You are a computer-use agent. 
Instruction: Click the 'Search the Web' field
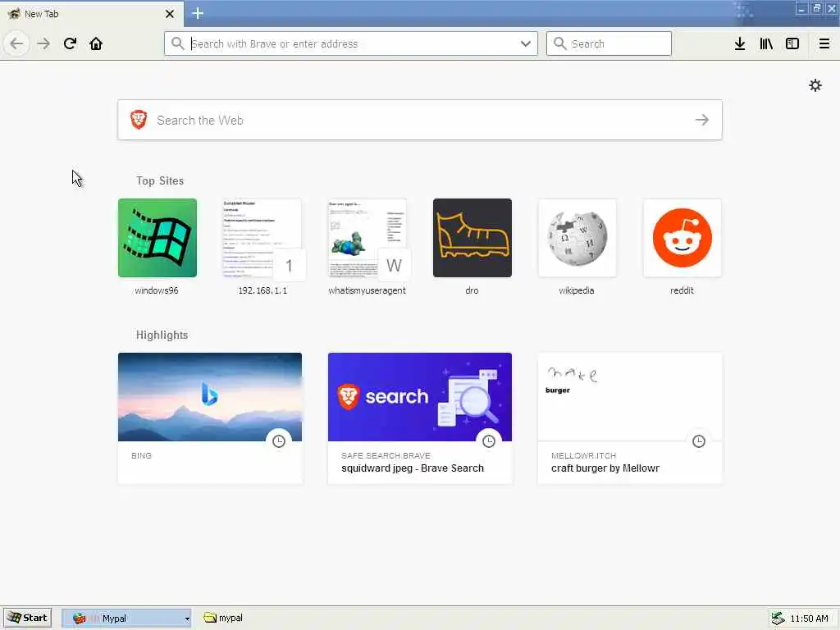419,120
